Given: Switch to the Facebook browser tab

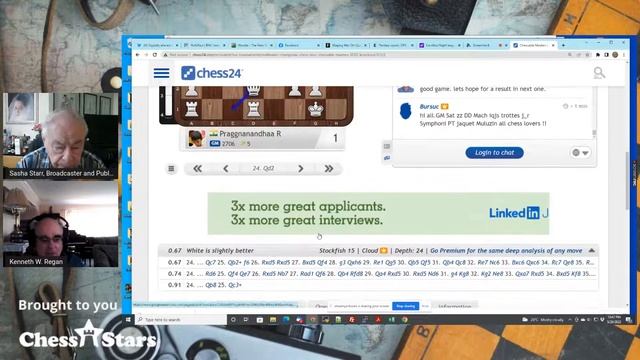Looking at the screenshot, I should [299, 45].
